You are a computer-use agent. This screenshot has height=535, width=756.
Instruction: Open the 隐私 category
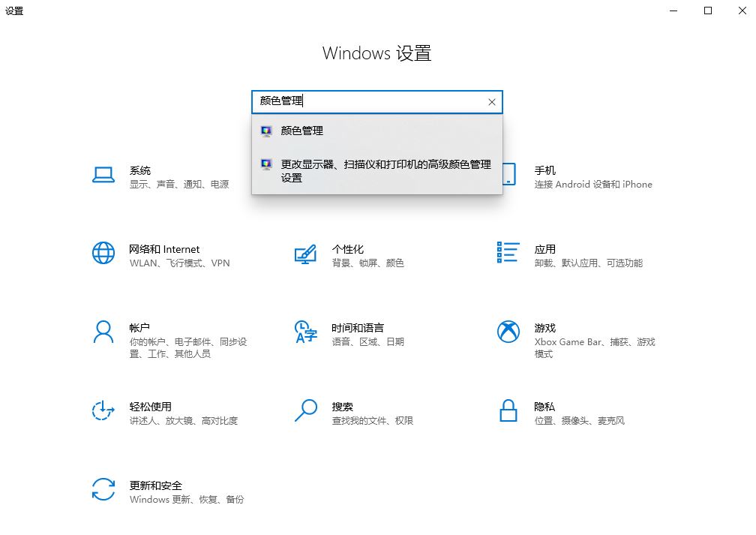click(x=544, y=406)
